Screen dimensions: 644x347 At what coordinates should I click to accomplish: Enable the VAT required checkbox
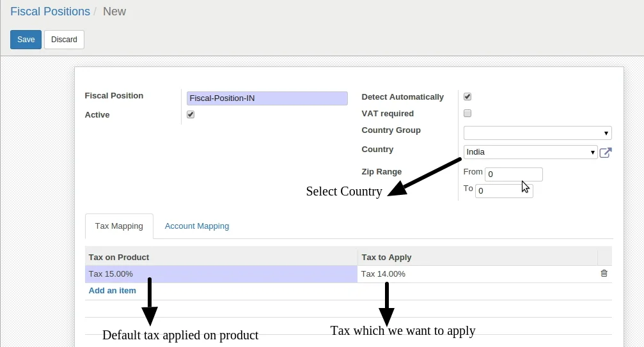coord(467,114)
